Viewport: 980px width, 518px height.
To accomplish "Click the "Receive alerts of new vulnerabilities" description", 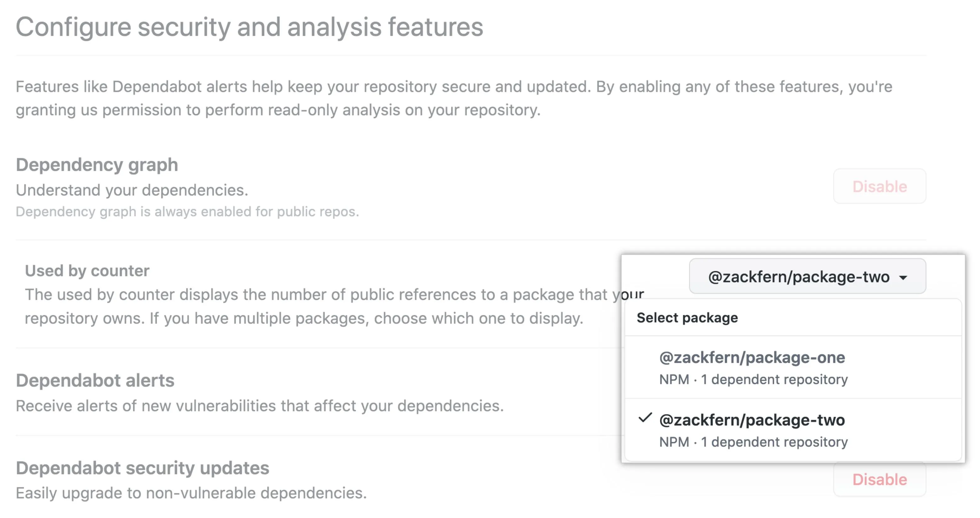I will click(x=259, y=406).
